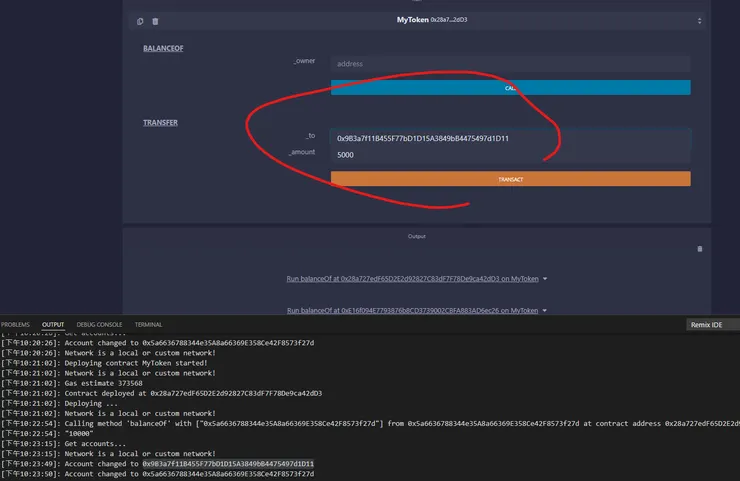
Task: Select the OUTPUT panel tab
Action: tap(53, 325)
